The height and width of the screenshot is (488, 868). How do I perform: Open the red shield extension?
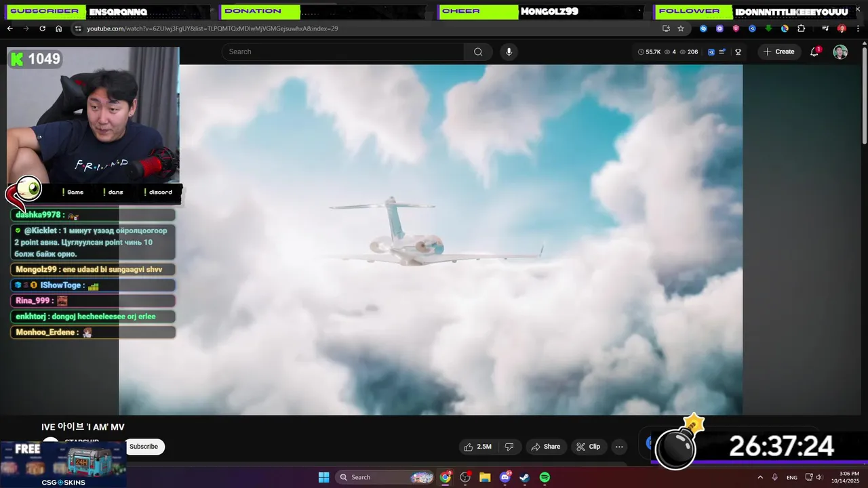(x=736, y=28)
